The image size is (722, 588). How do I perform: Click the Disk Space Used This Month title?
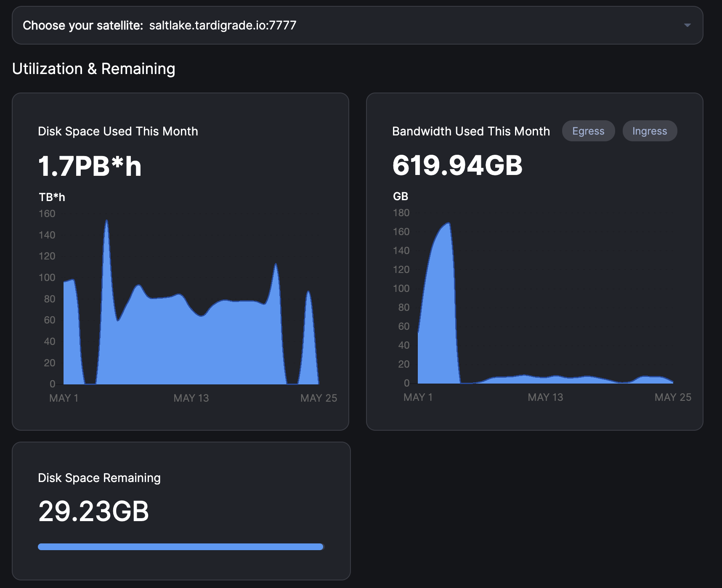[x=118, y=131]
